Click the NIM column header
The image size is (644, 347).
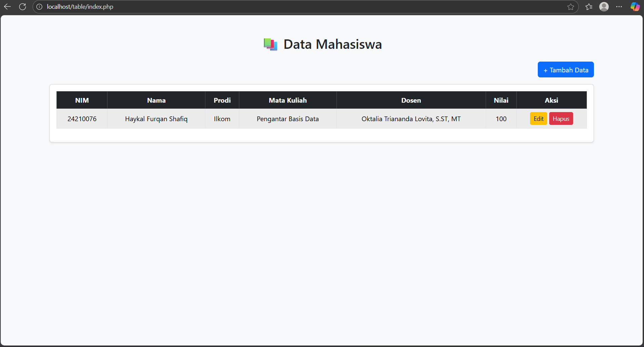pyautogui.click(x=82, y=100)
